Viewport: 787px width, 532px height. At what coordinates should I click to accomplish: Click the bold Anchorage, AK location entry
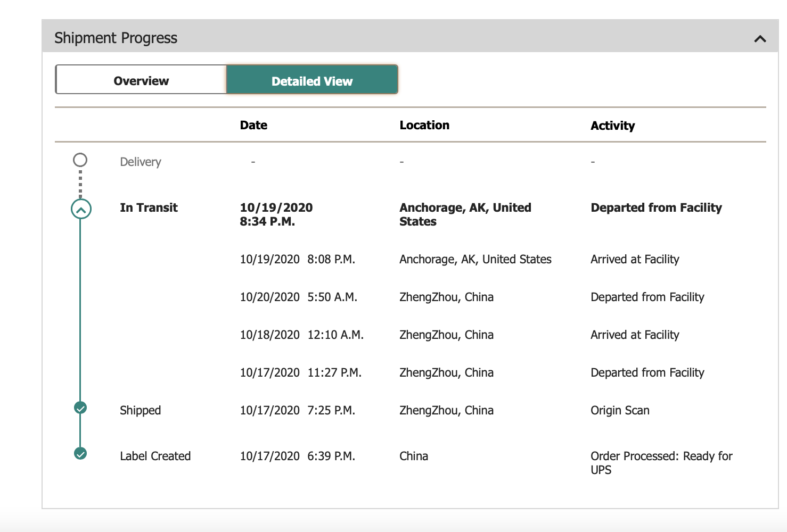(465, 214)
